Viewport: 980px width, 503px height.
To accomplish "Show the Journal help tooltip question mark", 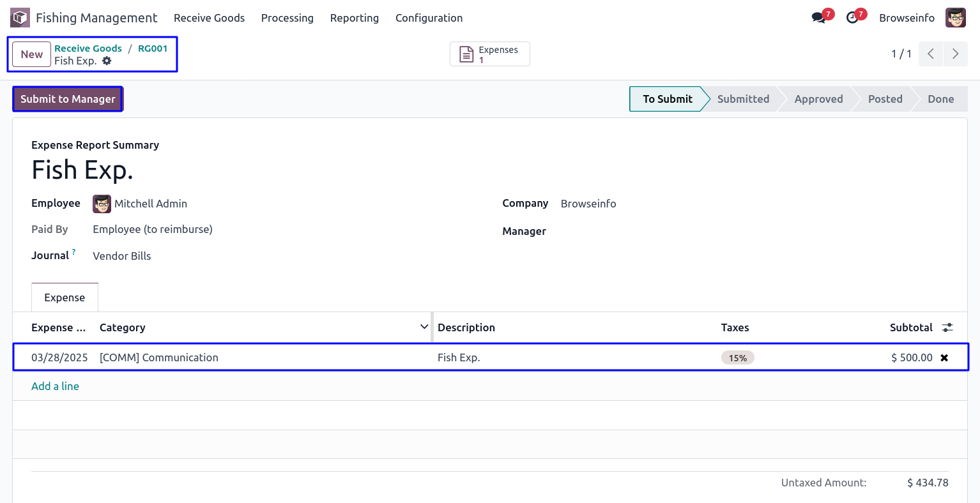I will (x=73, y=252).
